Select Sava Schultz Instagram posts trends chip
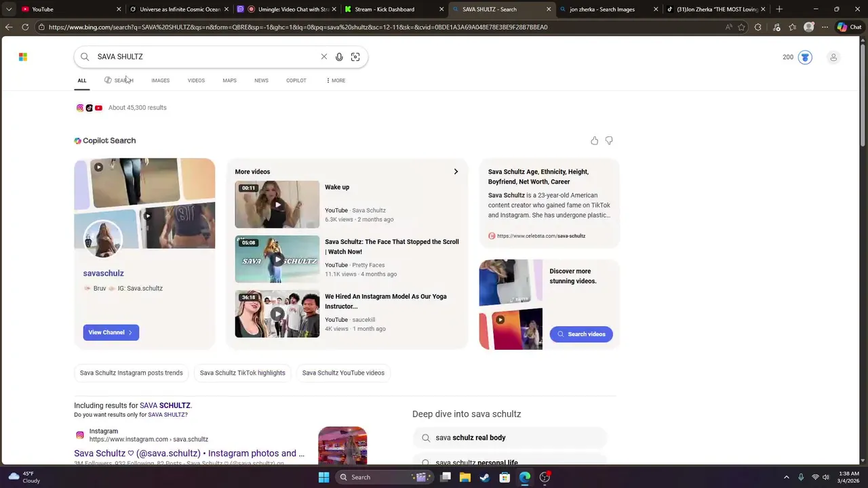The width and height of the screenshot is (868, 488). 132,373
